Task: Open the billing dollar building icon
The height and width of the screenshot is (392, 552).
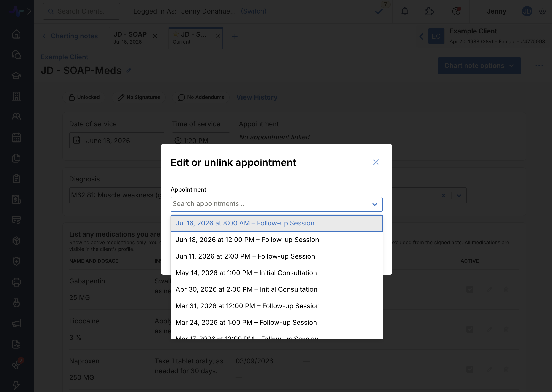Action: pos(17,200)
